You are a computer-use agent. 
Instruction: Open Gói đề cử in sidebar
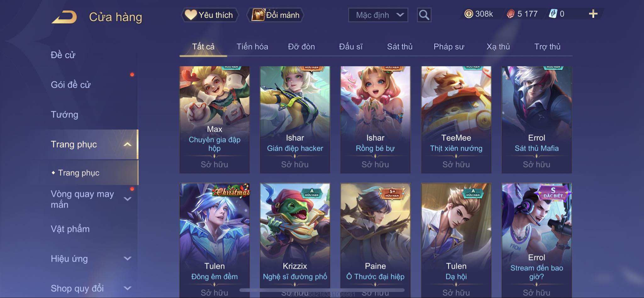[x=71, y=85]
